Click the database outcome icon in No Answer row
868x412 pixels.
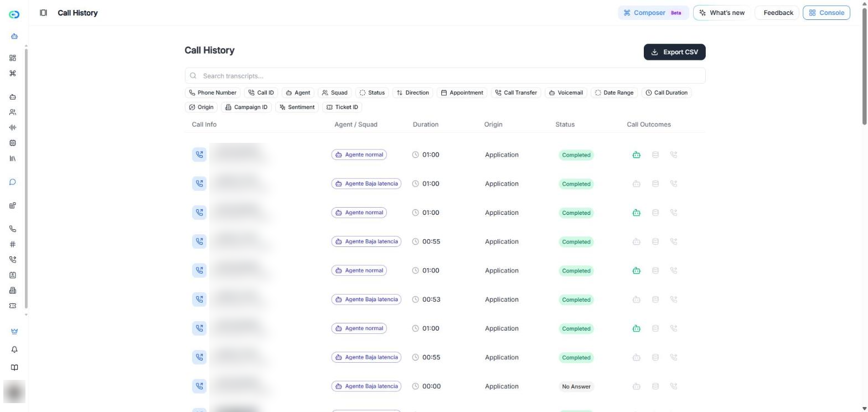pos(655,387)
